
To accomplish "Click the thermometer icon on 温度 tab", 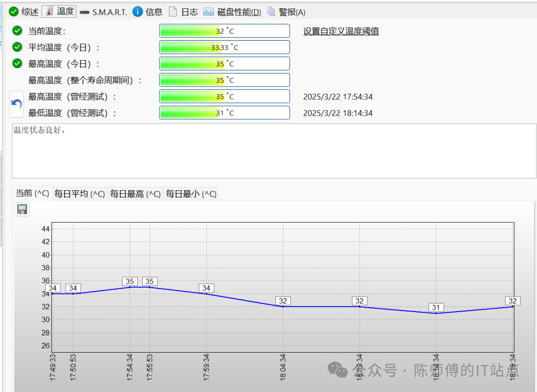I will pyautogui.click(x=49, y=11).
